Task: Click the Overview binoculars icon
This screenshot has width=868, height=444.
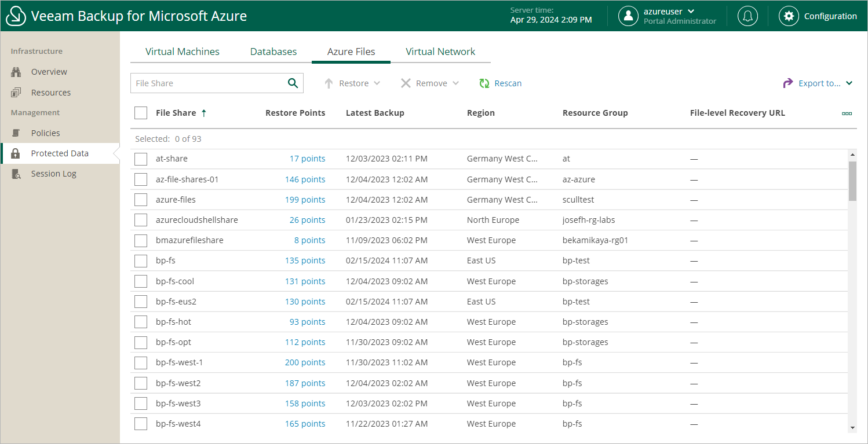Action: 16,72
